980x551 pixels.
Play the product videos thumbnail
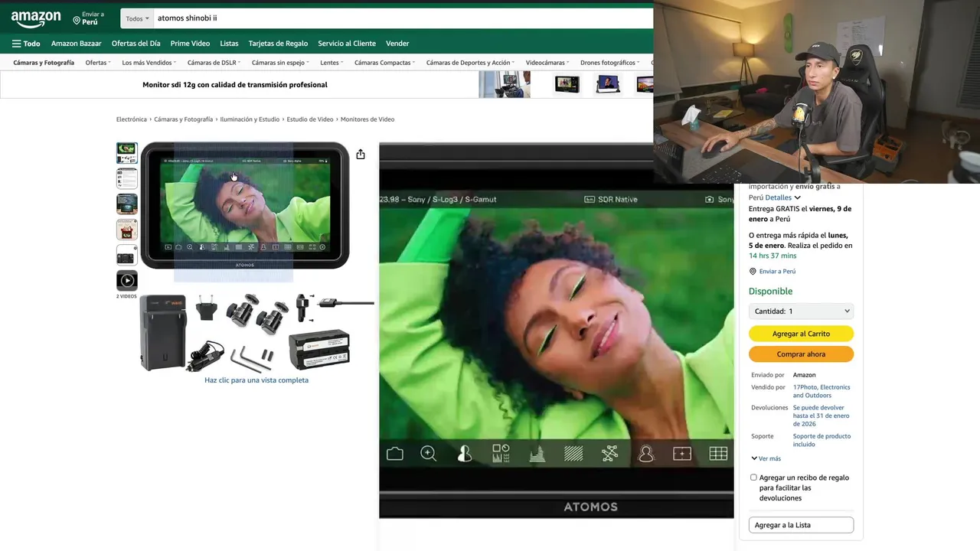127,281
